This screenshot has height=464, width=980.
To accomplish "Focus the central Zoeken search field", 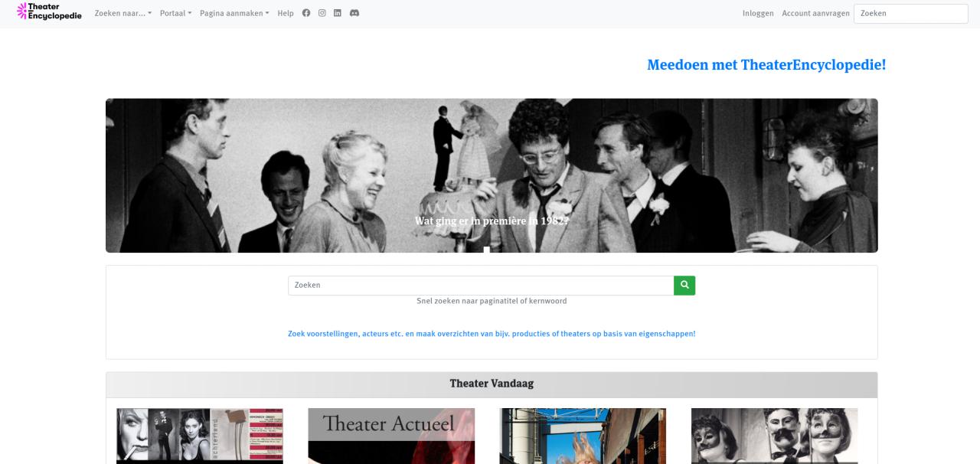I will pos(481,285).
